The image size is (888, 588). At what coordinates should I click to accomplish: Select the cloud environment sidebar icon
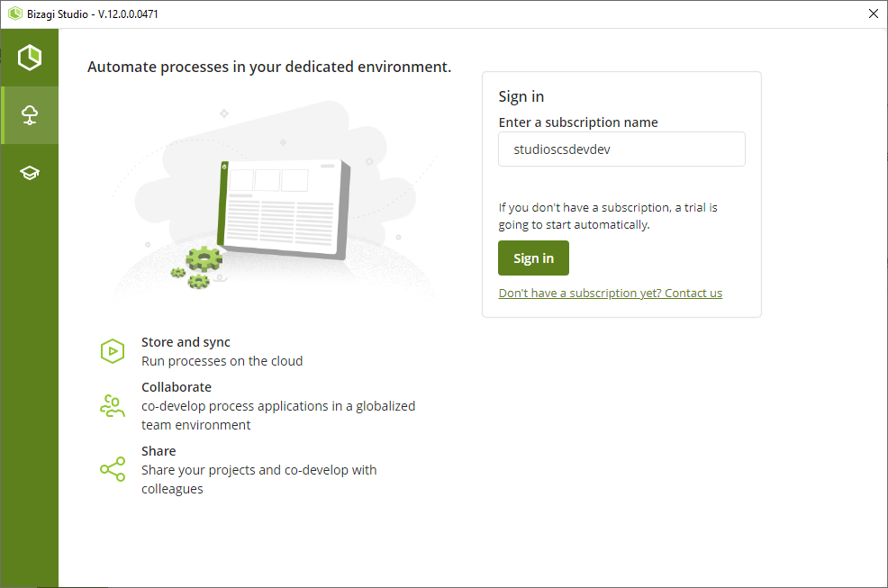30,115
